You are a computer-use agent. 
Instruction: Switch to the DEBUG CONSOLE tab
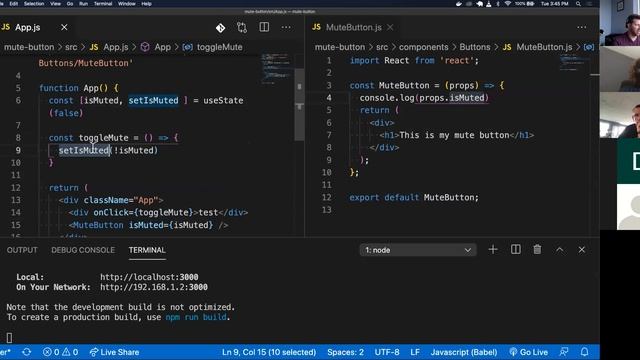pyautogui.click(x=83, y=250)
